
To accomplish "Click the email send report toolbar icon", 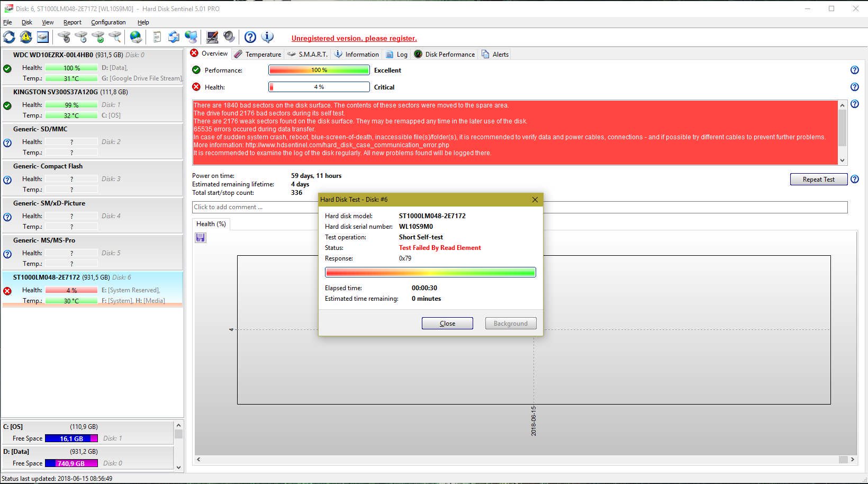I will tap(174, 37).
